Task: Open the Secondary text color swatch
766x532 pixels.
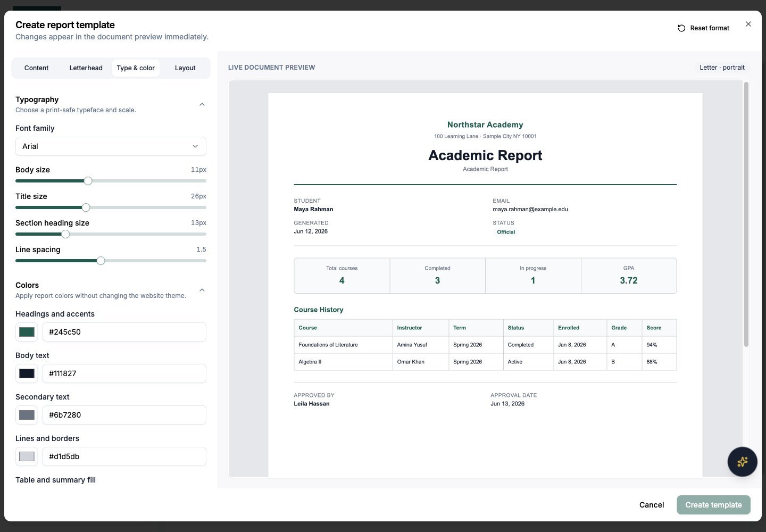Action: tap(27, 415)
